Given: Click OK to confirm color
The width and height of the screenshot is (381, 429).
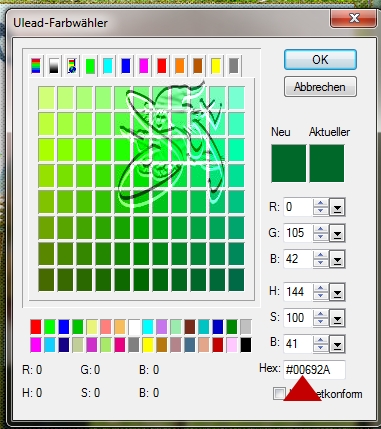Looking at the screenshot, I should point(320,60).
